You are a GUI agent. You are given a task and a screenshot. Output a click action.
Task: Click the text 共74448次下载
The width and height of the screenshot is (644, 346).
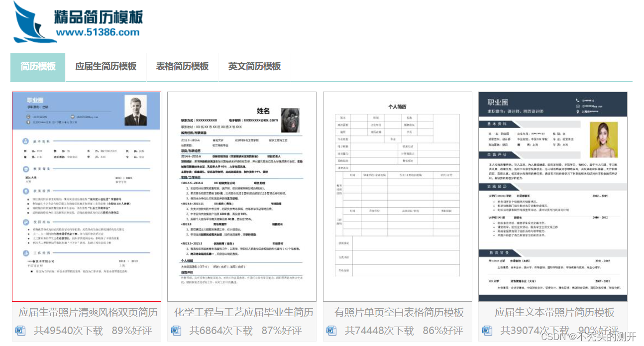(379, 331)
